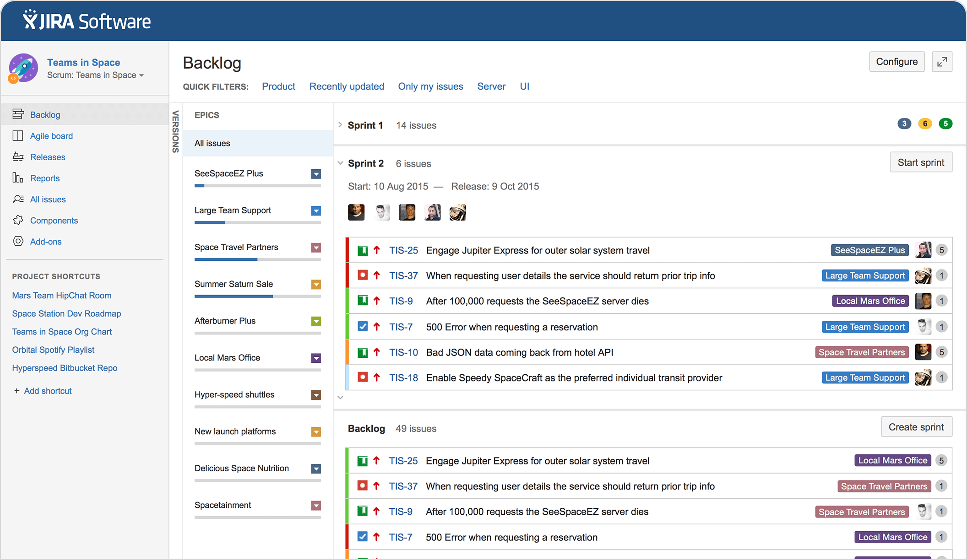Expand the Local Mars Office epic dropdown
The width and height of the screenshot is (967, 560).
[315, 357]
